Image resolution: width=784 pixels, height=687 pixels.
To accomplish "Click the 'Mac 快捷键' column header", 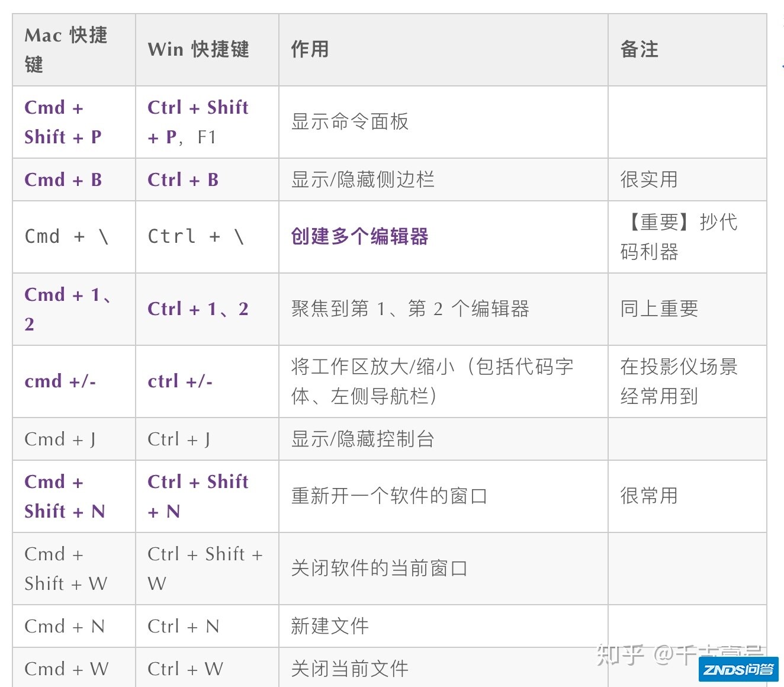I will point(74,50).
